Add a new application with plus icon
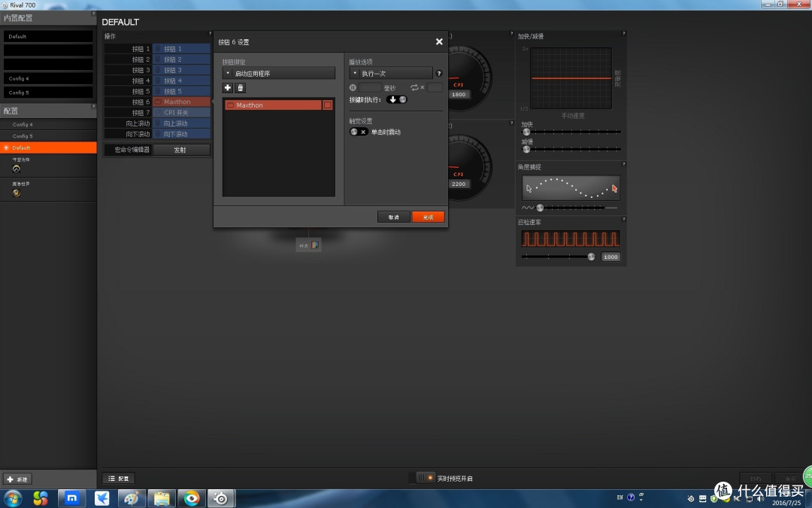The image size is (812, 508). (227, 87)
